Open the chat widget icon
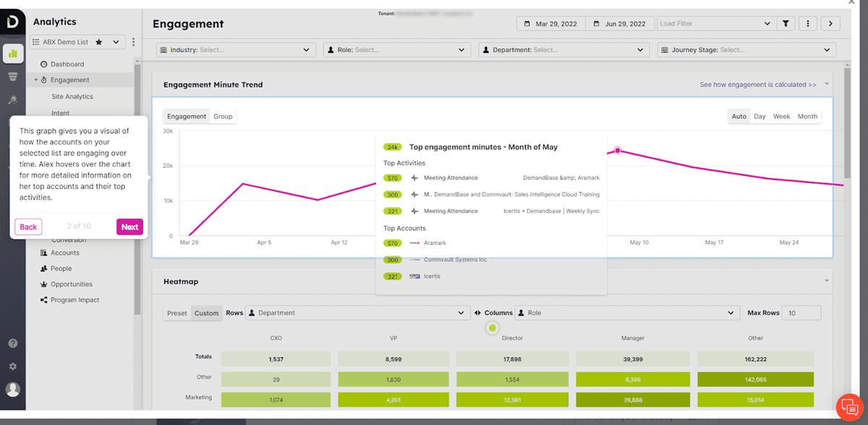 click(847, 406)
